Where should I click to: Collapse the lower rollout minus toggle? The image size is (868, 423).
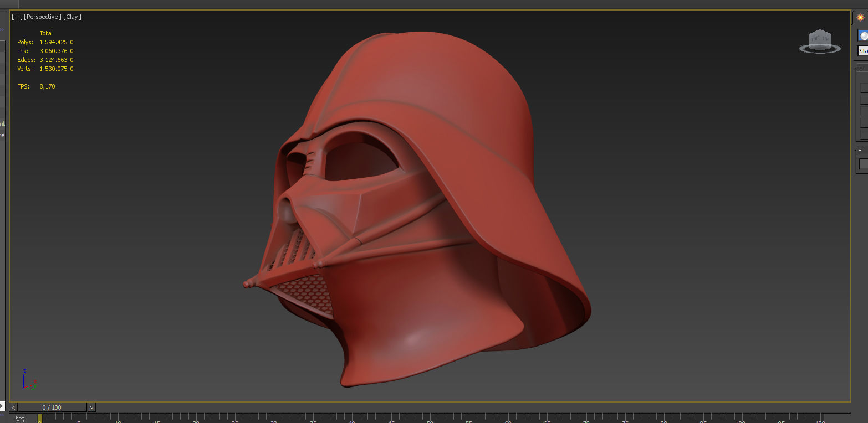pyautogui.click(x=860, y=151)
